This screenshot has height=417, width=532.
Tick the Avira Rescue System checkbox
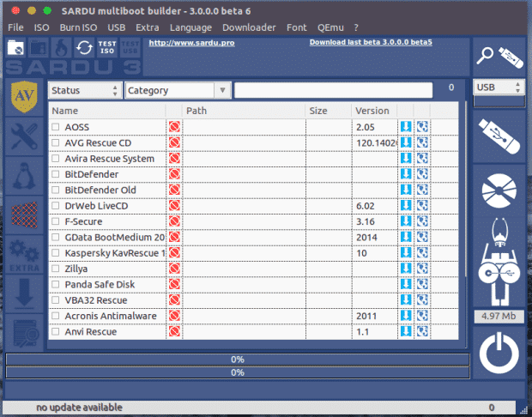point(55,159)
